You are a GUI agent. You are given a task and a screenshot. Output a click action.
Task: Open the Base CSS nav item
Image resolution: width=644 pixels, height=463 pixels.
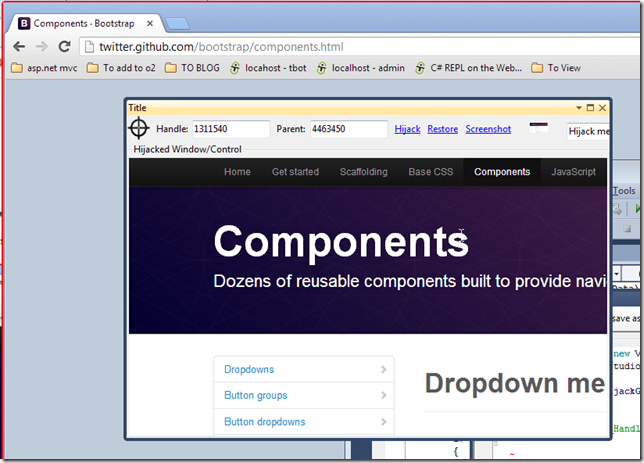(x=431, y=172)
